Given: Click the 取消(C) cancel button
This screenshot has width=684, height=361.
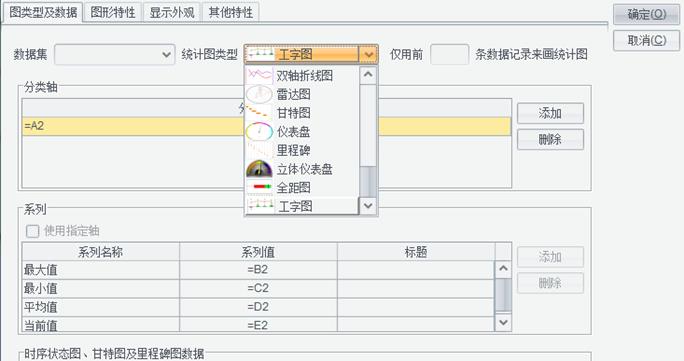Looking at the screenshot, I should pyautogui.click(x=646, y=41).
